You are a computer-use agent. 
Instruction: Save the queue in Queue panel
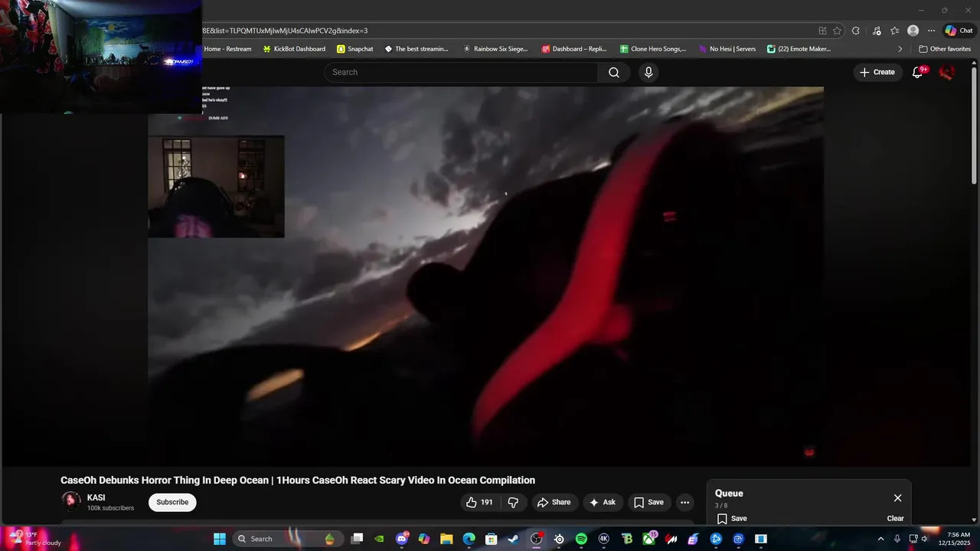(732, 518)
